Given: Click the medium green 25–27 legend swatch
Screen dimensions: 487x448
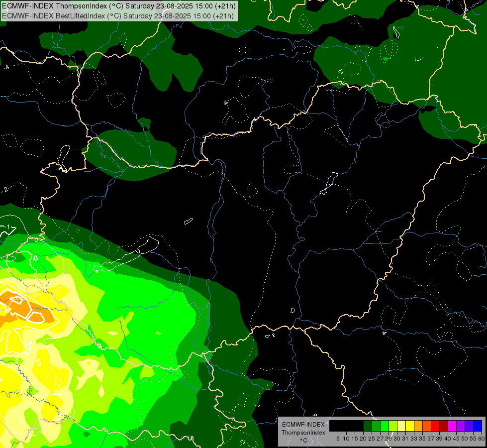Looking at the screenshot, I should point(376,426).
